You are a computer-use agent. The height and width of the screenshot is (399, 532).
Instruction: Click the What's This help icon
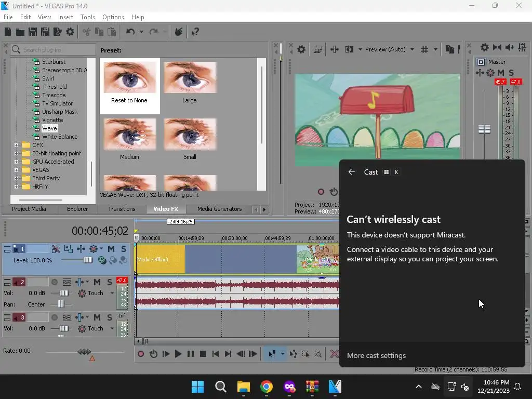(195, 32)
